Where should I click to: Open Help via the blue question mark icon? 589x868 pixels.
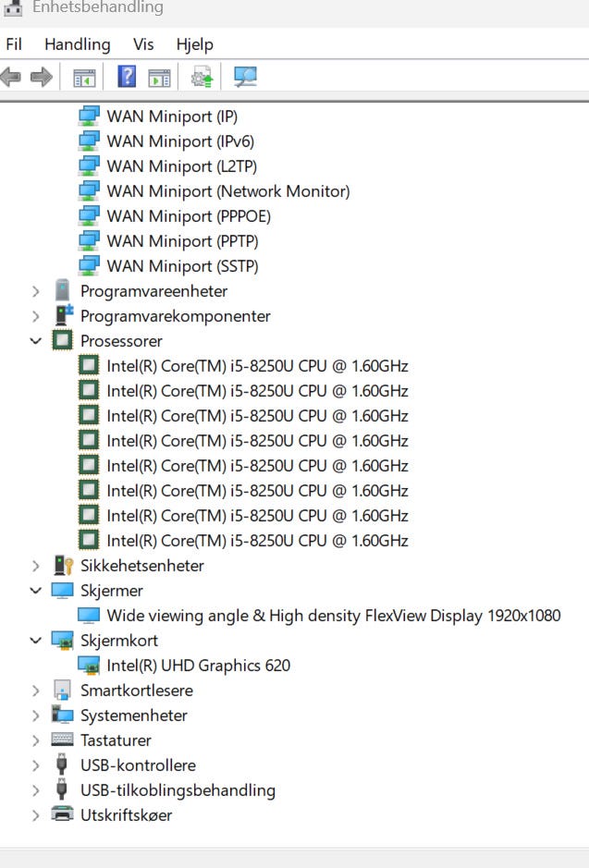point(127,77)
